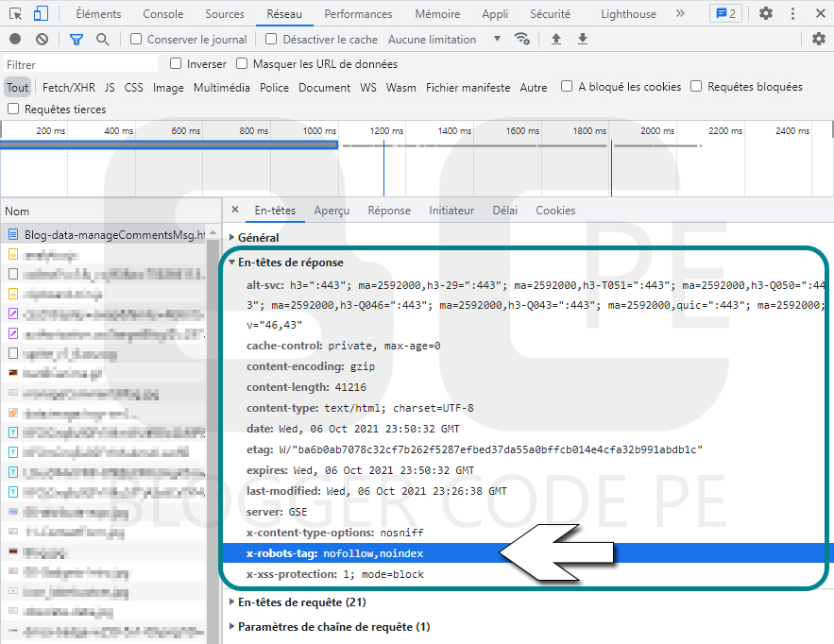Select the En-têtes detail tab
The image size is (834, 644).
275,210
